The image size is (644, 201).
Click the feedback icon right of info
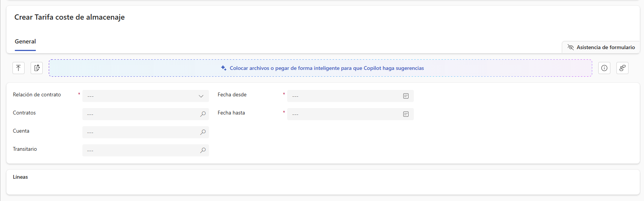pos(622,68)
